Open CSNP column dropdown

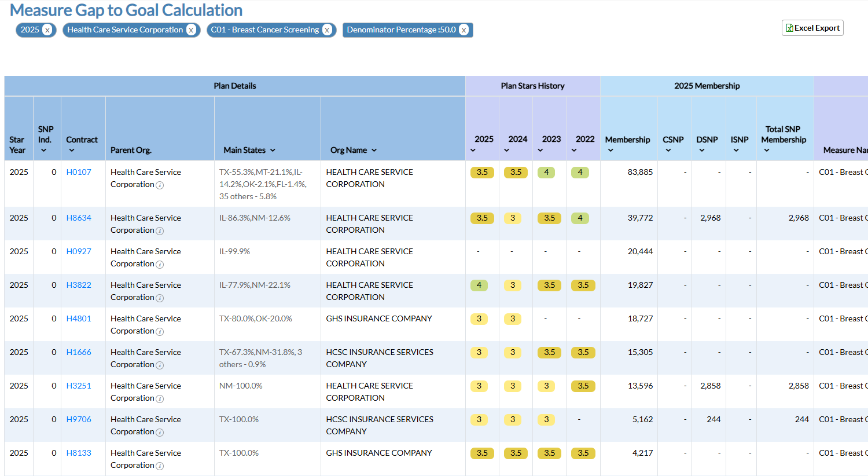click(x=668, y=151)
